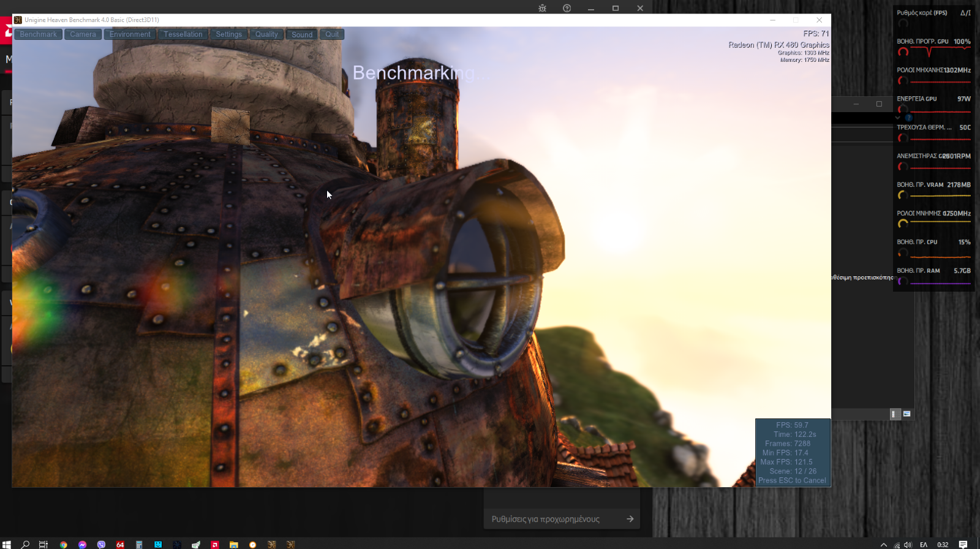980x549 pixels.
Task: Click the FPS: 71 counter in Heaven
Action: click(816, 34)
